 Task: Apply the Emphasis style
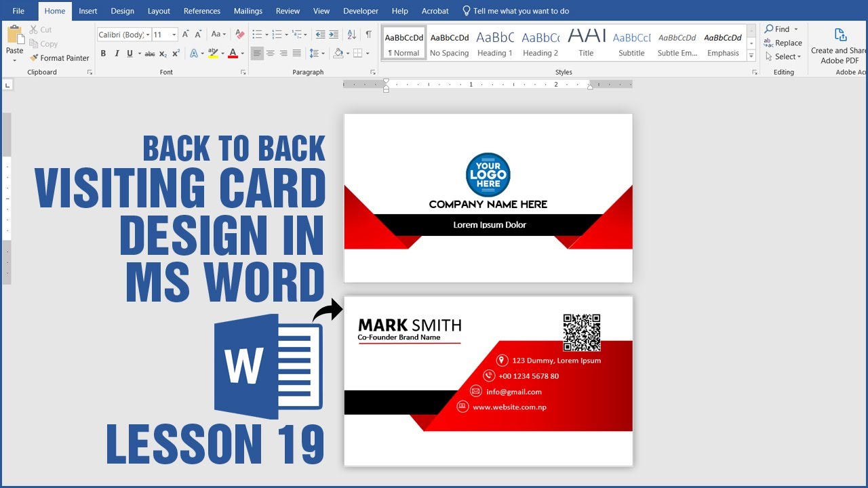click(x=723, y=45)
